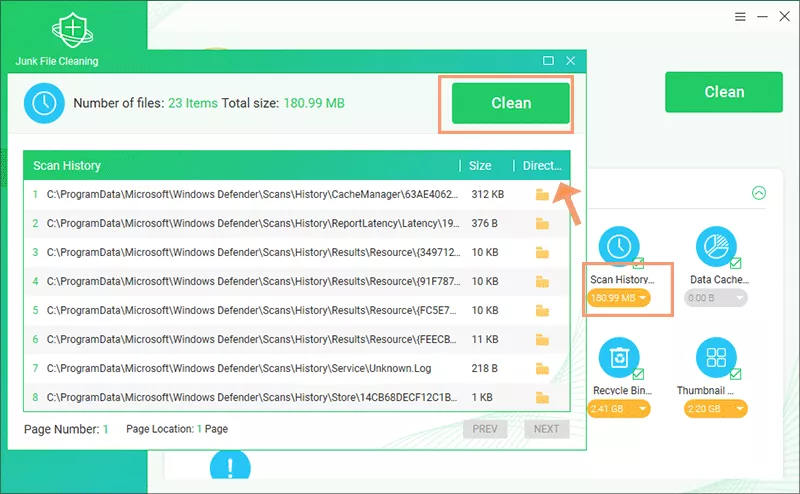Go to previous page with PREV
This screenshot has width=800, height=494.
[485, 429]
